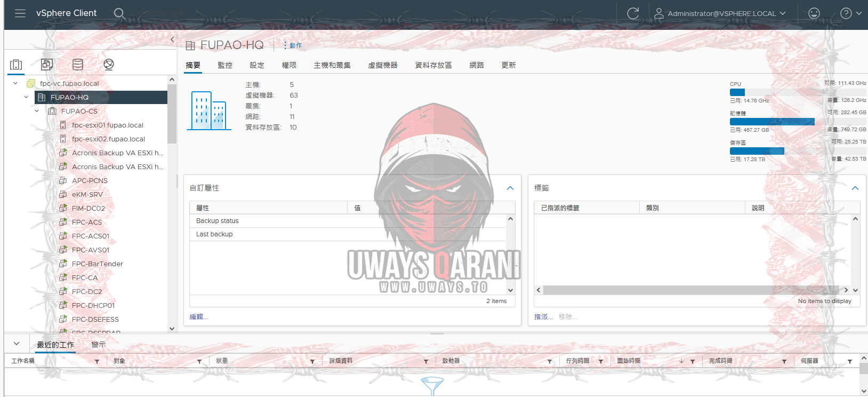
Task: Click the tags table horizontal scrollbar
Action: pyautogui.click(x=692, y=290)
